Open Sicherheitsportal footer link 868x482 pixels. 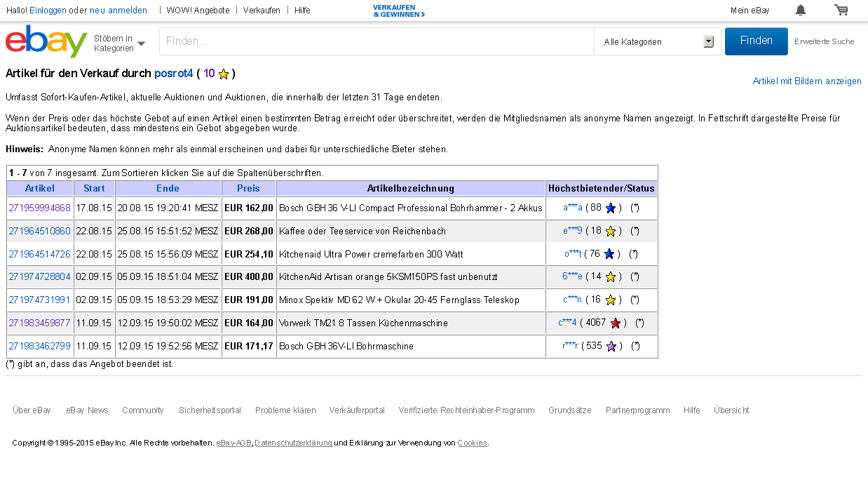pyautogui.click(x=210, y=410)
